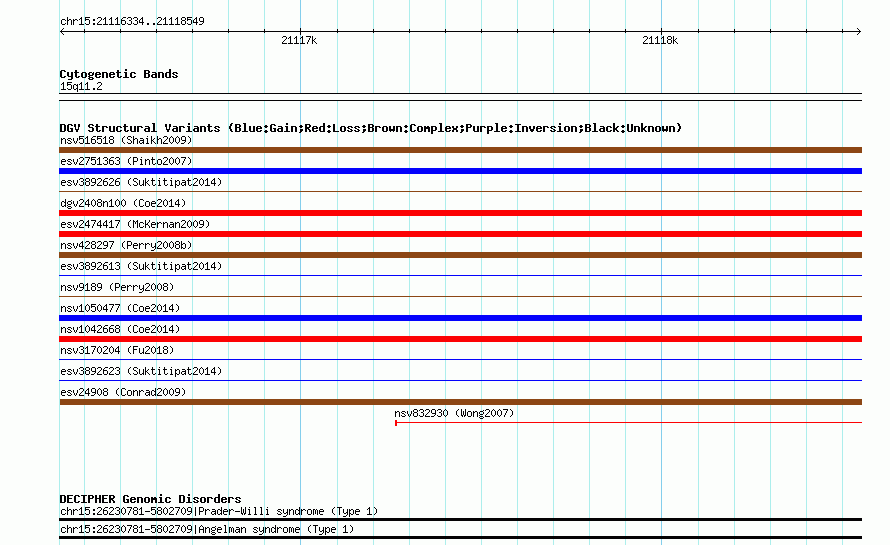The image size is (890, 545).
Task: Open Prader-Willi syndrome (Type 1) entry
Action: point(219,512)
